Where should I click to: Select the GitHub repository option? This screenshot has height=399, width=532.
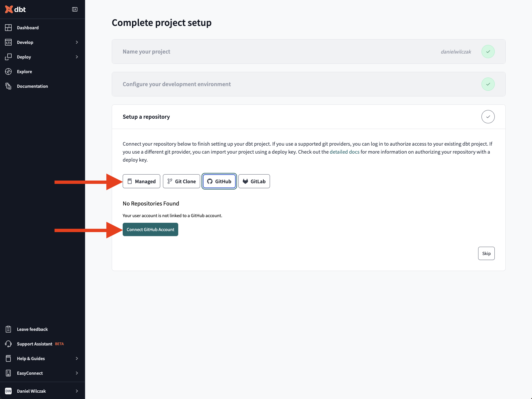219,181
